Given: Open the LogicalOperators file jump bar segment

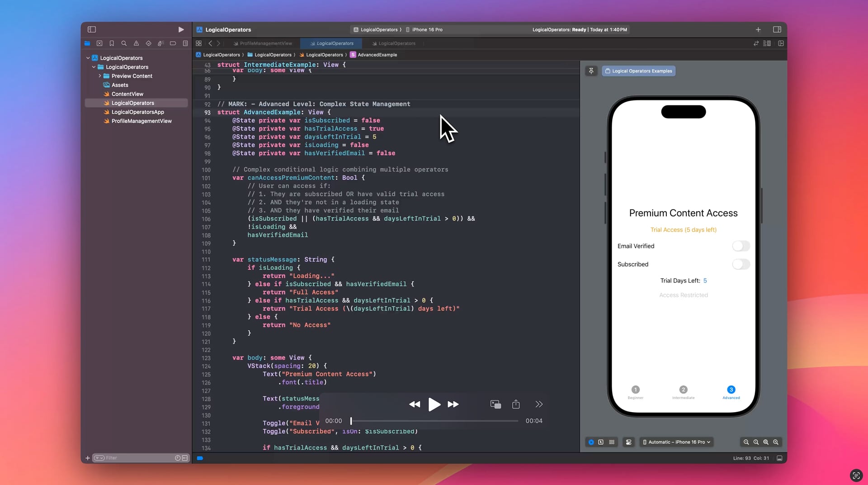Looking at the screenshot, I should (321, 55).
